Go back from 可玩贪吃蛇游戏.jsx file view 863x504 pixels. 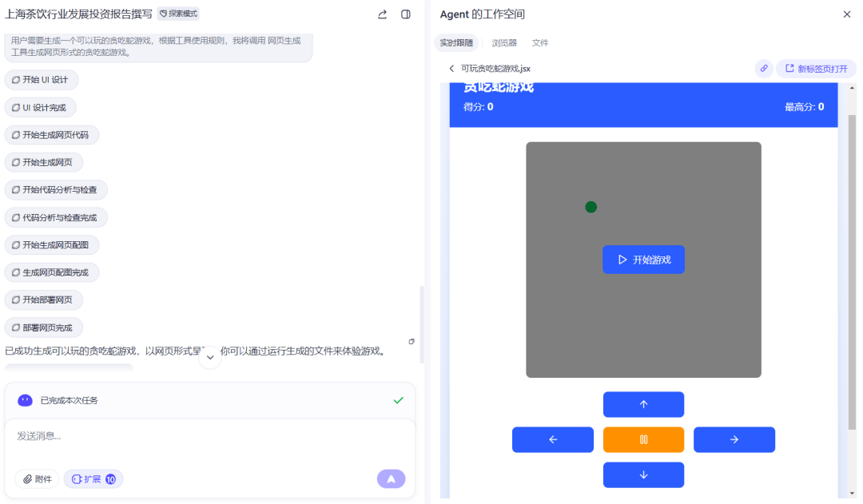pos(451,69)
